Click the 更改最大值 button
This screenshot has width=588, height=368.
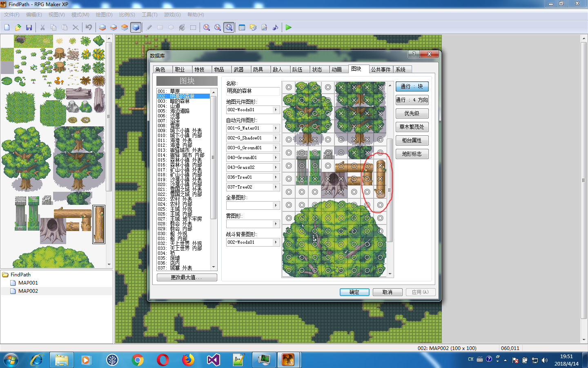pos(187,277)
